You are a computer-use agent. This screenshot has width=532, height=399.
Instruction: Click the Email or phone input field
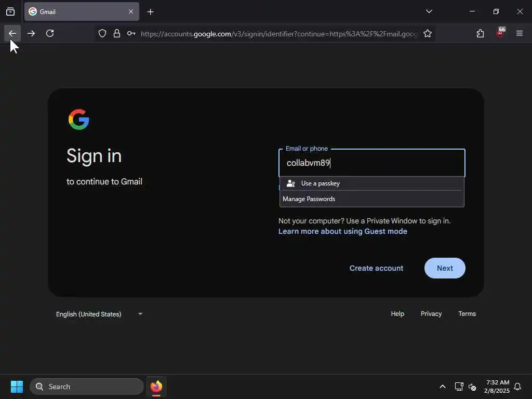click(372, 163)
